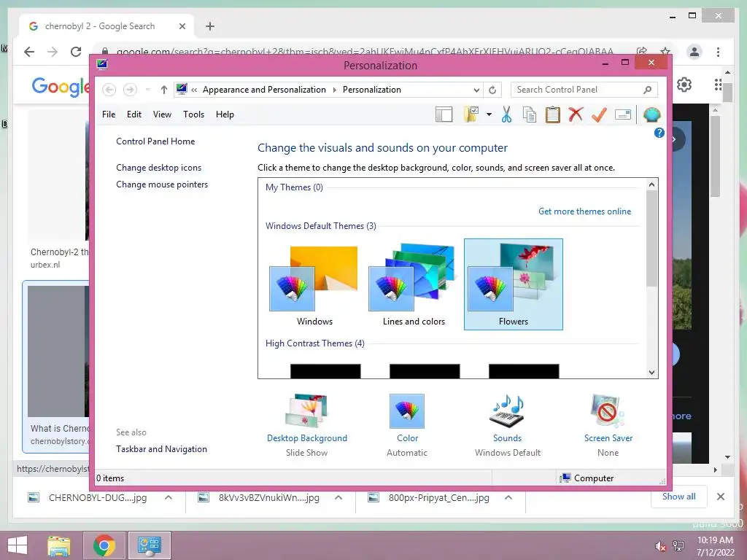
Task: Open Google apps grid icon
Action: 719,85
